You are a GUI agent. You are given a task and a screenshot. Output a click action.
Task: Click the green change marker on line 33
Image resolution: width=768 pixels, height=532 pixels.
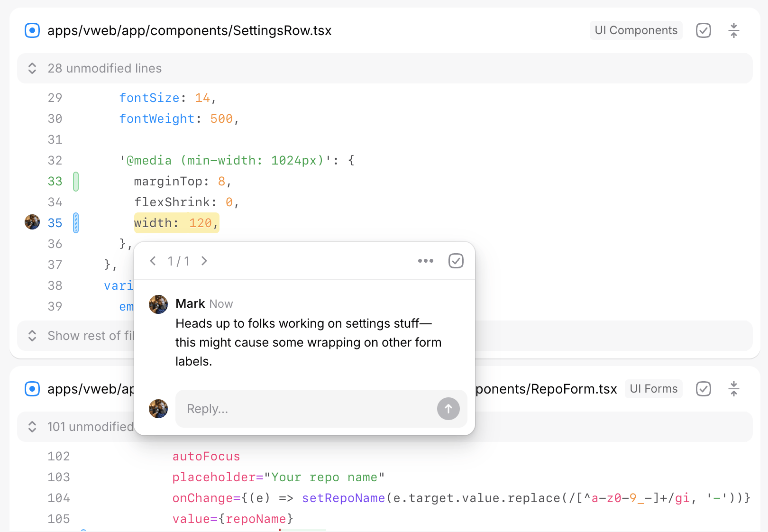[76, 182]
